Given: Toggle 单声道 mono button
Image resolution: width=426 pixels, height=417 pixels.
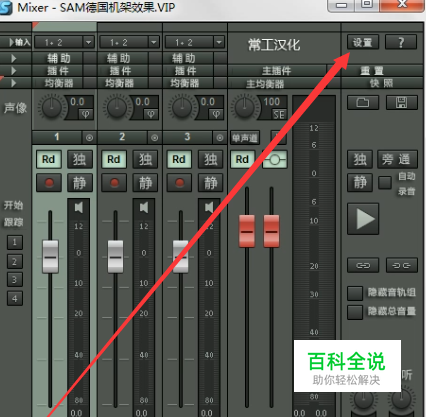Looking at the screenshot, I should 245,137.
